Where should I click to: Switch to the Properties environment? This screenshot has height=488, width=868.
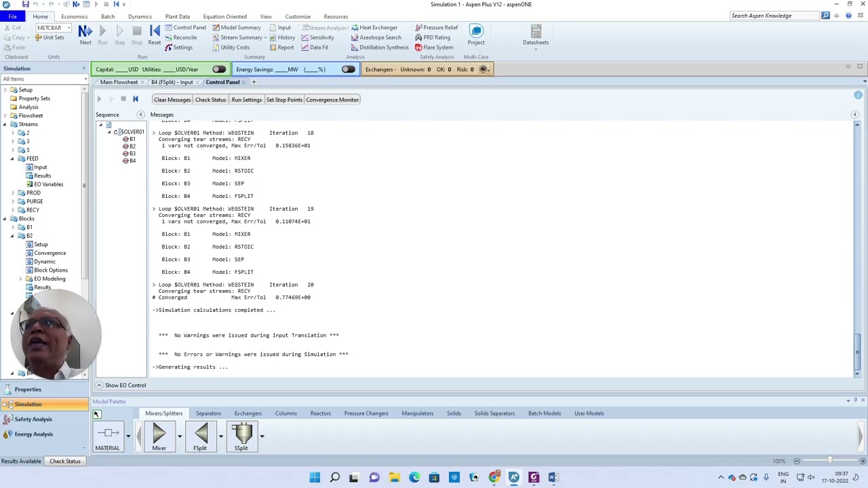tap(44, 389)
